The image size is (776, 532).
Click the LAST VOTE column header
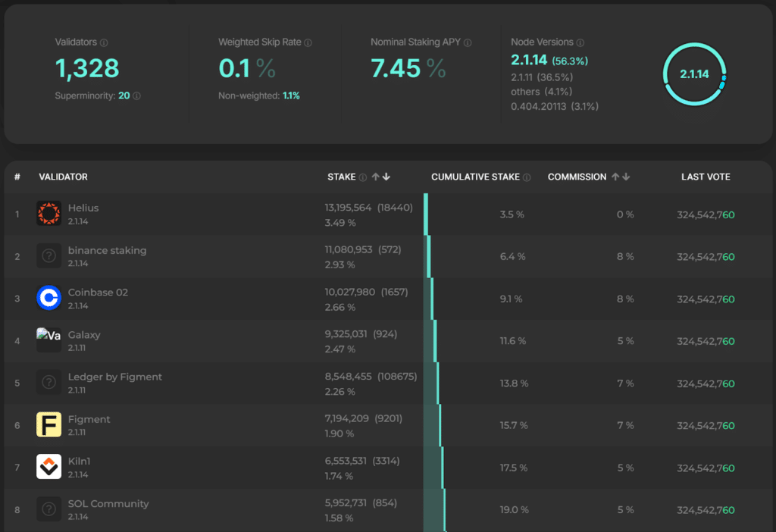point(706,177)
